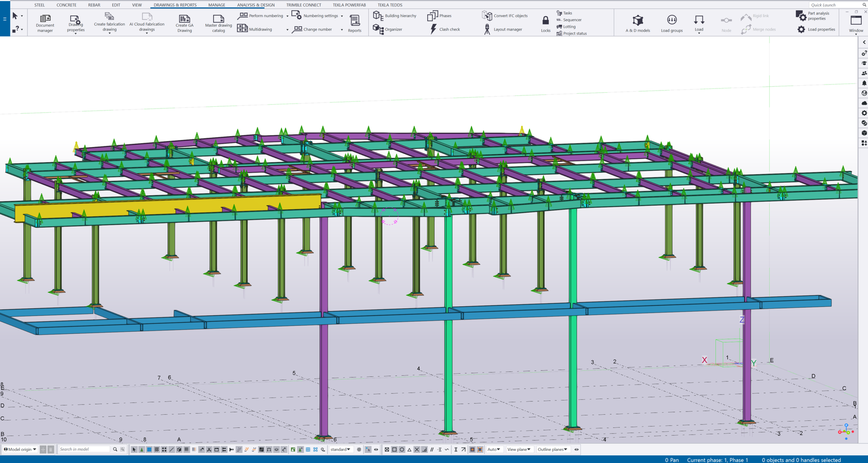The width and height of the screenshot is (868, 463).
Task: Toggle the crossed-box snap switch
Action: (x=387, y=449)
